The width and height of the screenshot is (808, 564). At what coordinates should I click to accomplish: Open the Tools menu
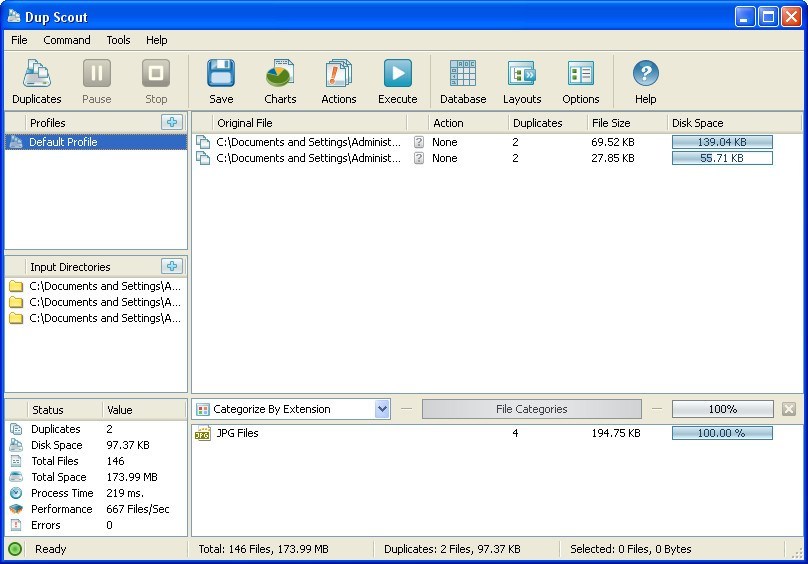tap(118, 40)
